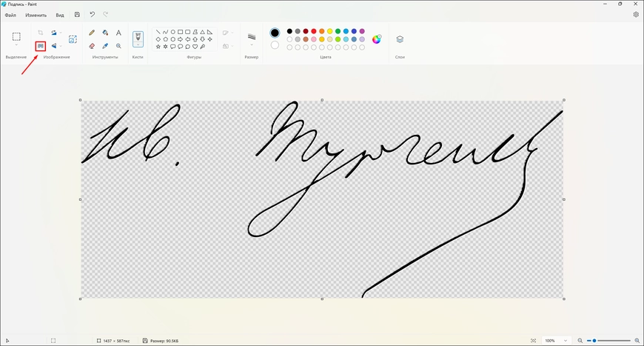Activate Color 2 white swatch
This screenshot has height=346, width=644.
pos(275,44)
